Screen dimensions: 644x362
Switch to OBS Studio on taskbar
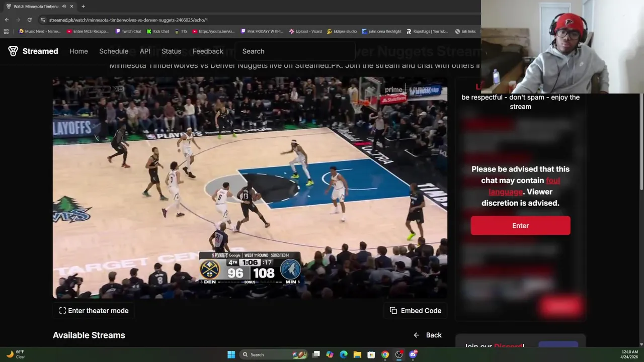[399, 354]
